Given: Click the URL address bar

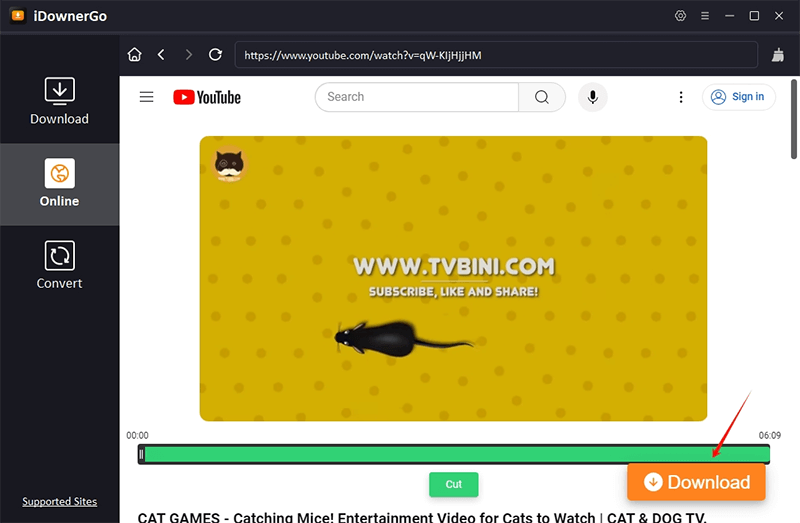Looking at the screenshot, I should pyautogui.click(x=496, y=55).
